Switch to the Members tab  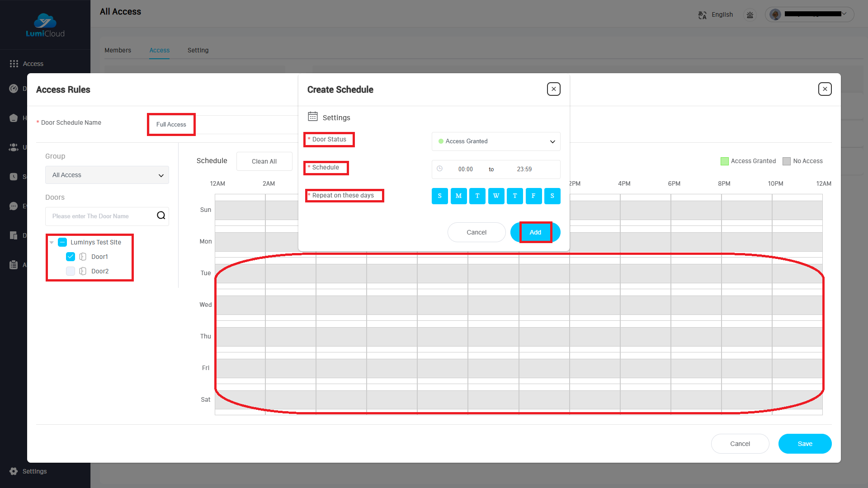[118, 50]
